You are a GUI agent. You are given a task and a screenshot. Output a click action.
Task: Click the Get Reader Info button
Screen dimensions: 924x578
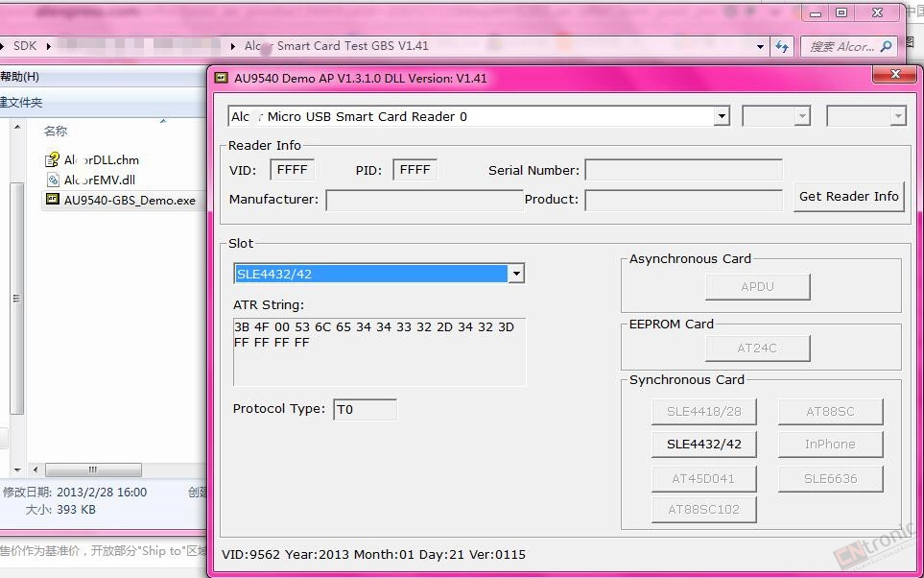[x=848, y=197]
